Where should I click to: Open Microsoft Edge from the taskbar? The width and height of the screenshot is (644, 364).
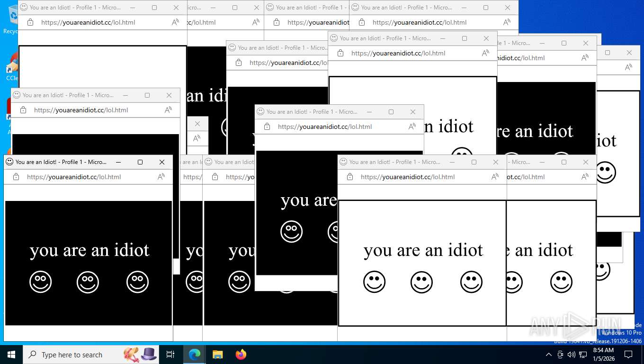194,355
